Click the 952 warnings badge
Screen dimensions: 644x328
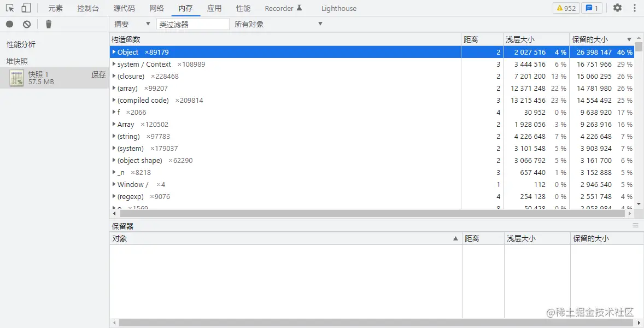tap(566, 8)
